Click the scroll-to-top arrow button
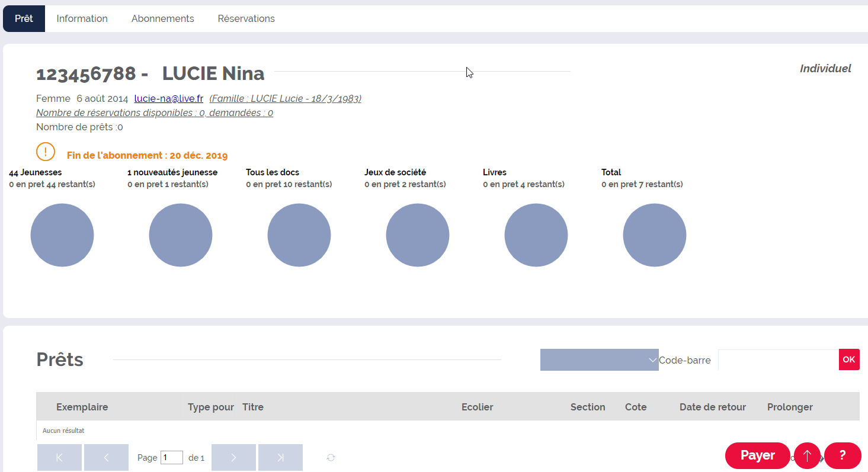Viewport: 868px width, 472px height. click(x=807, y=455)
